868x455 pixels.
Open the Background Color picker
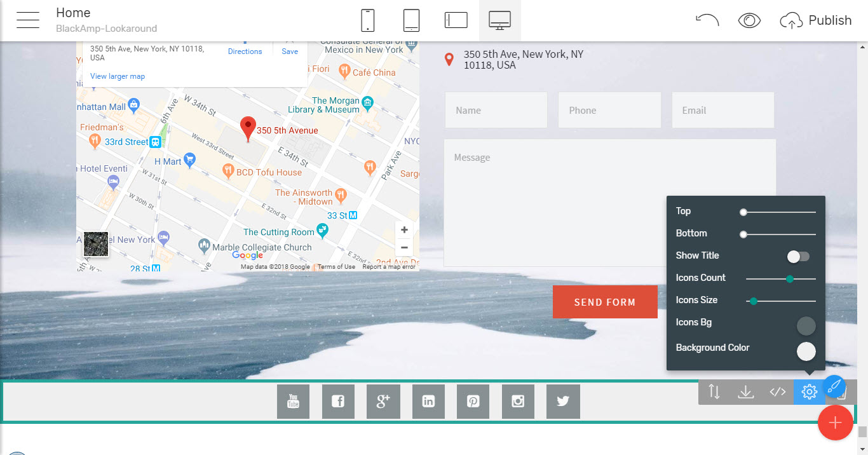coord(806,351)
